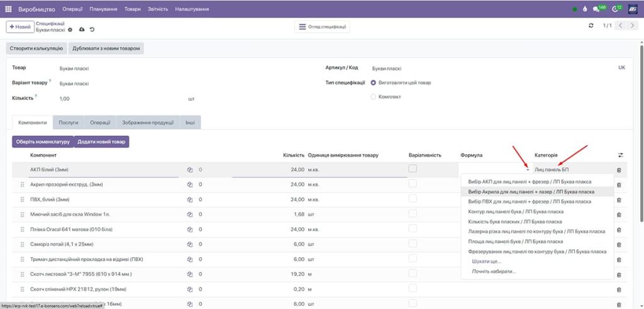Toggle Варіативність checkbox for АКП білий
This screenshot has height=309, width=644.
[x=413, y=169]
